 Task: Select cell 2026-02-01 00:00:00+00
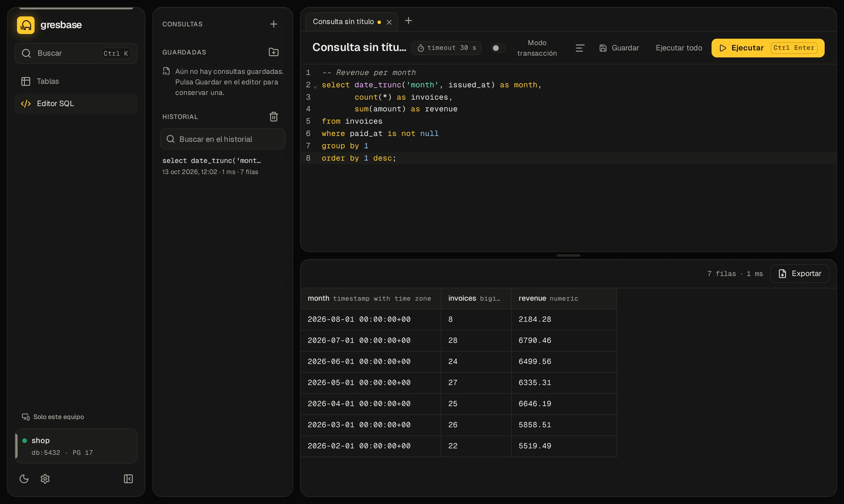(x=370, y=446)
